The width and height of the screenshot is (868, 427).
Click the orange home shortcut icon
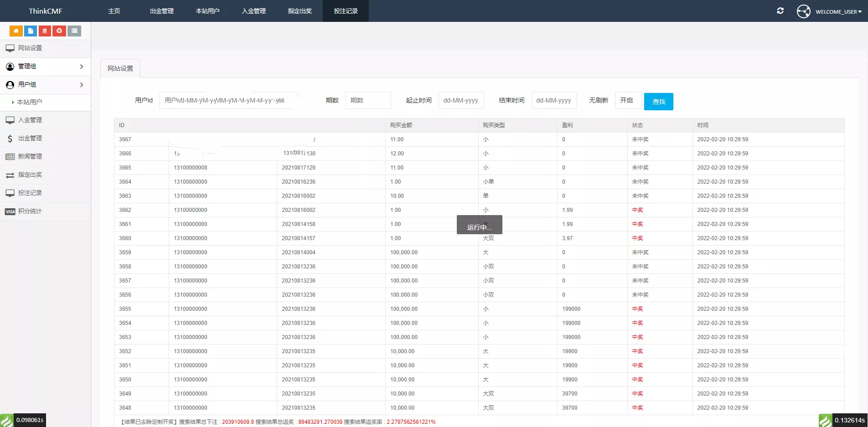(x=16, y=31)
